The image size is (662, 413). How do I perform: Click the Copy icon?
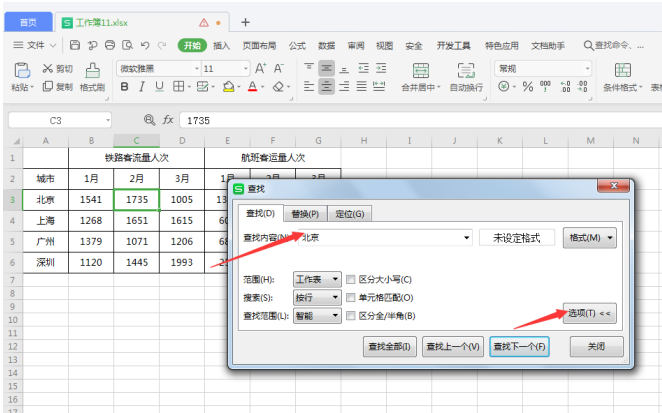(x=48, y=87)
